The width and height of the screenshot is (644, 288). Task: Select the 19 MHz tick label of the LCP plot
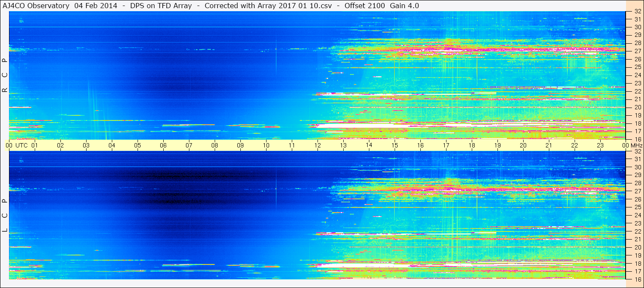click(x=637, y=255)
